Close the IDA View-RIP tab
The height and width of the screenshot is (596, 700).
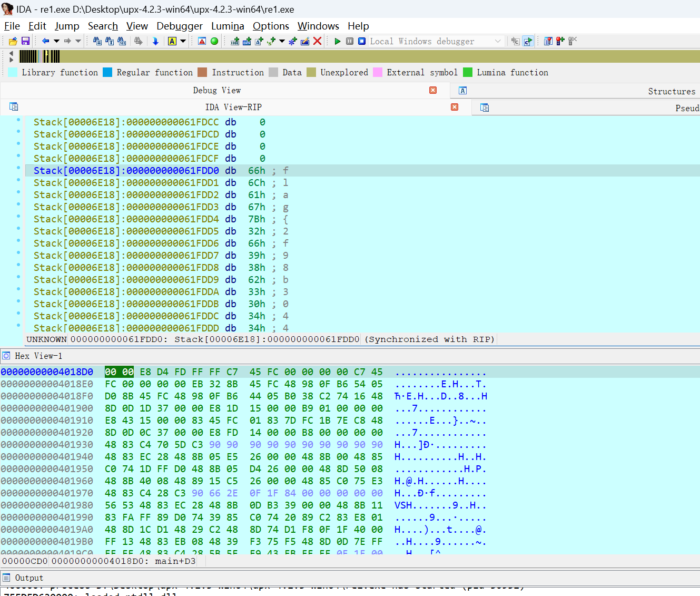coord(455,107)
